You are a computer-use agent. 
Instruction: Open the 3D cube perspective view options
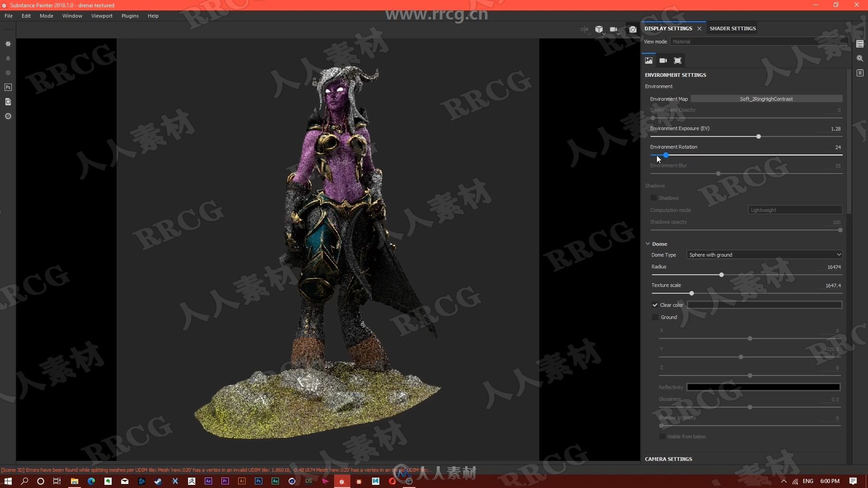599,29
